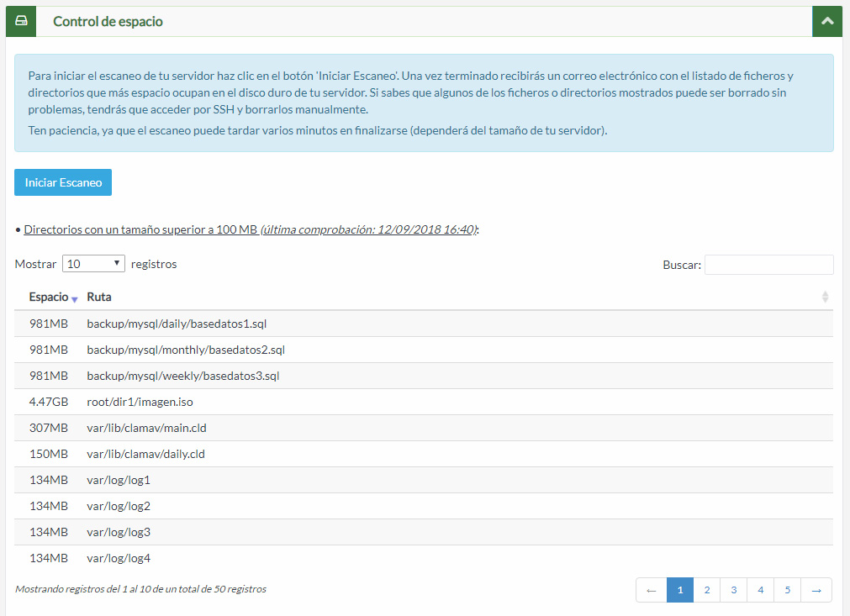Jump to page 3 of results
This screenshot has width=850, height=616.
coord(734,590)
